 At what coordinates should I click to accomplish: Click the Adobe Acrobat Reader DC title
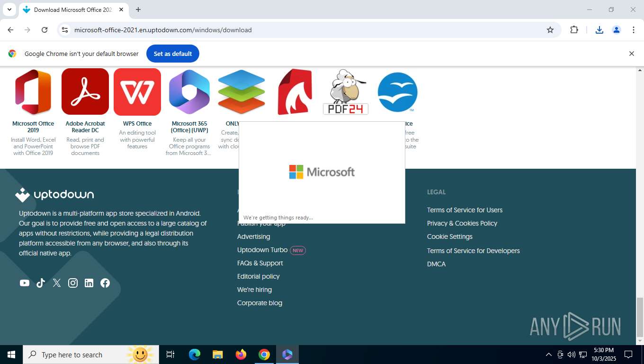[x=85, y=127]
